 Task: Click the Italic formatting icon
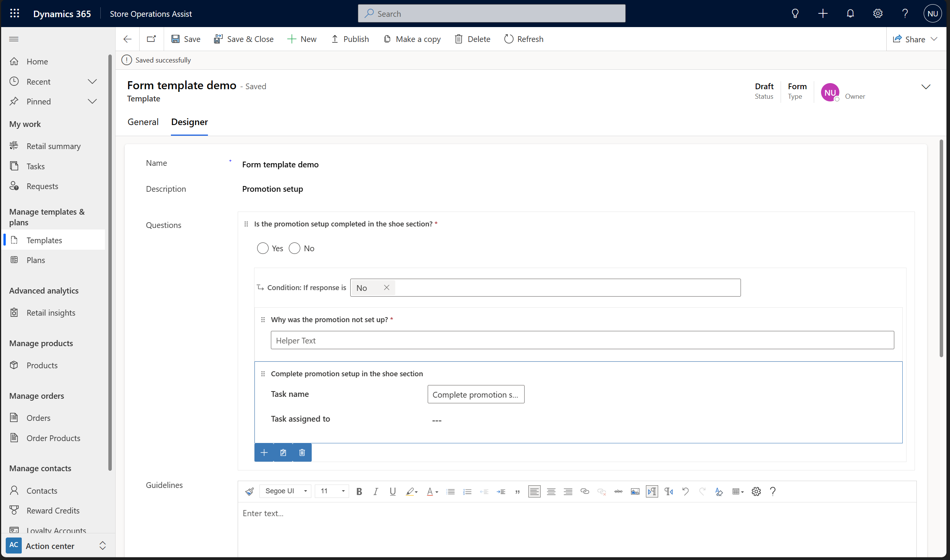376,491
